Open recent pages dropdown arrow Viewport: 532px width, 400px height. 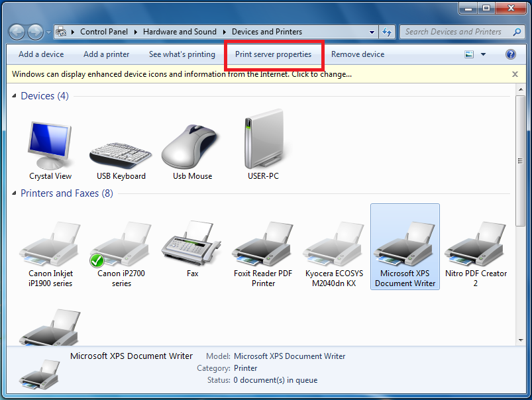coord(48,32)
